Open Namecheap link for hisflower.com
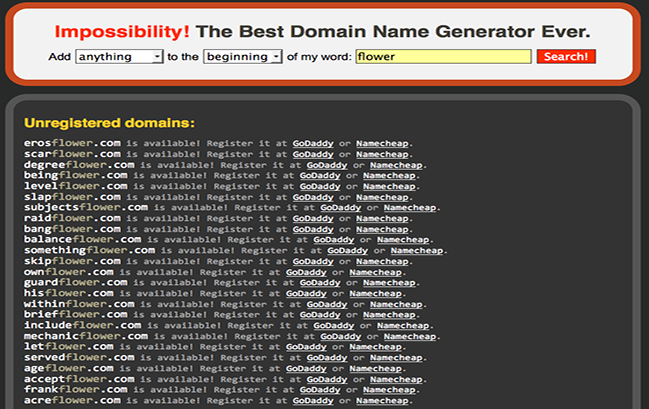 pyautogui.click(x=376, y=294)
